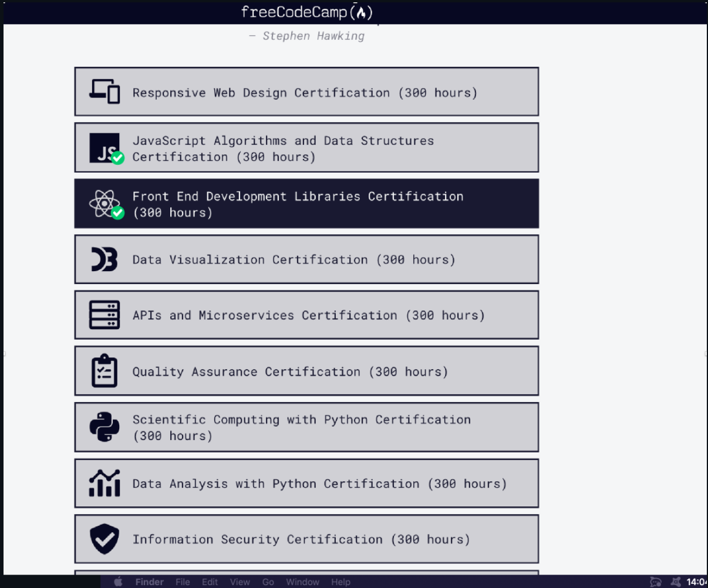Open Responsive Web Design Certification
The image size is (708, 588).
pyautogui.click(x=306, y=92)
